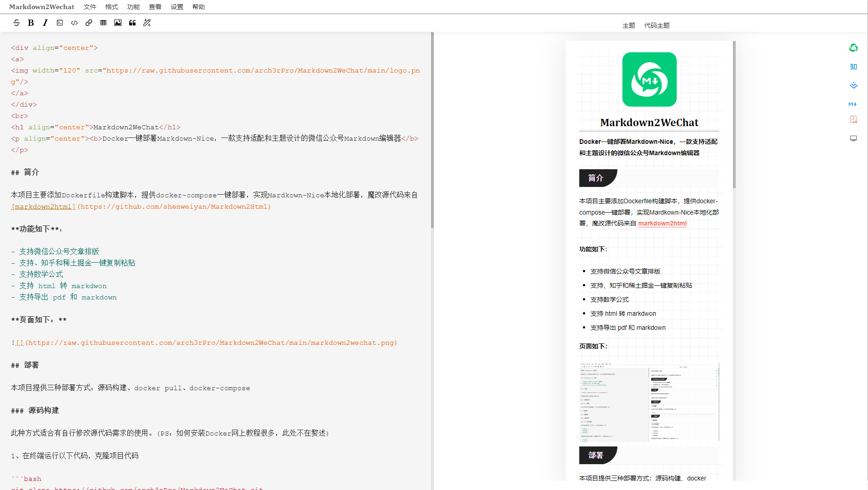
Task: Insert a code block with terminal icon
Action: pyautogui.click(x=60, y=23)
